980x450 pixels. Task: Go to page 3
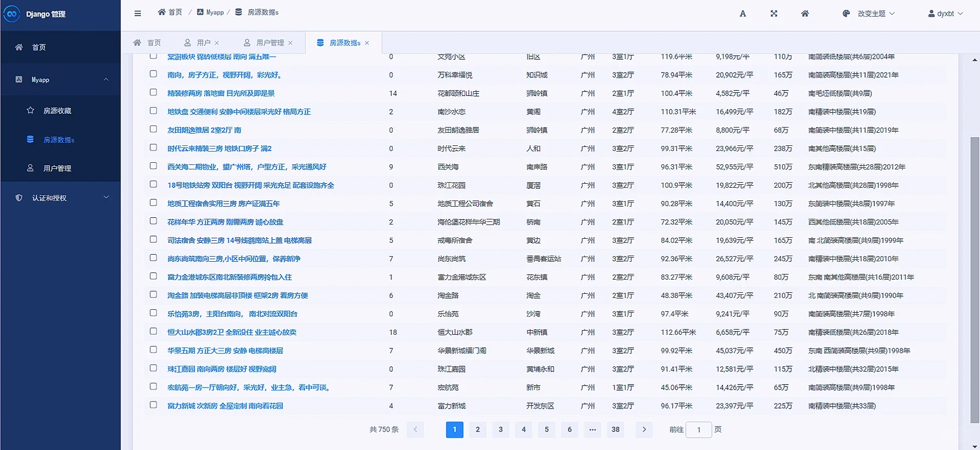(x=500, y=430)
